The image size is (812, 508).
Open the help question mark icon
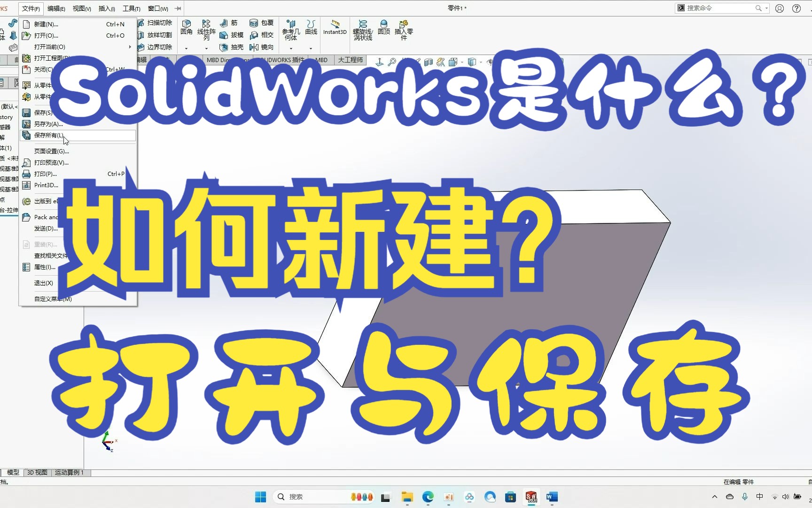click(796, 8)
